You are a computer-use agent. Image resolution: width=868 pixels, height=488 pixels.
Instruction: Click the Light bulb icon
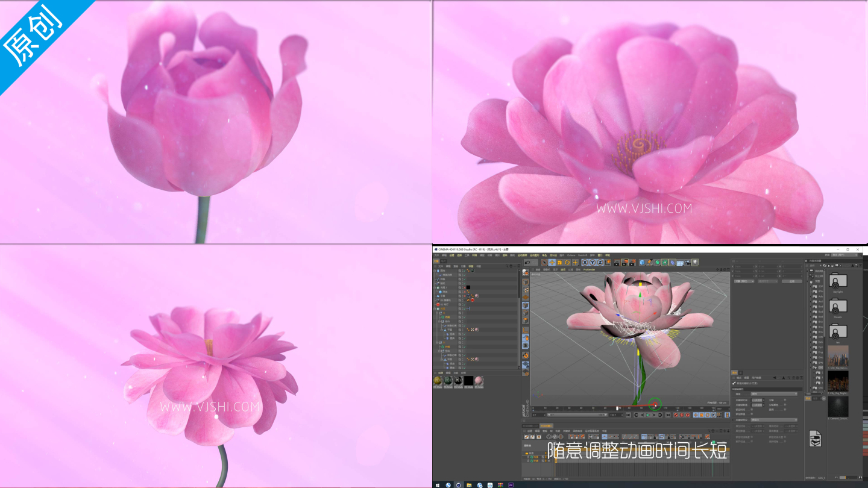click(x=695, y=262)
